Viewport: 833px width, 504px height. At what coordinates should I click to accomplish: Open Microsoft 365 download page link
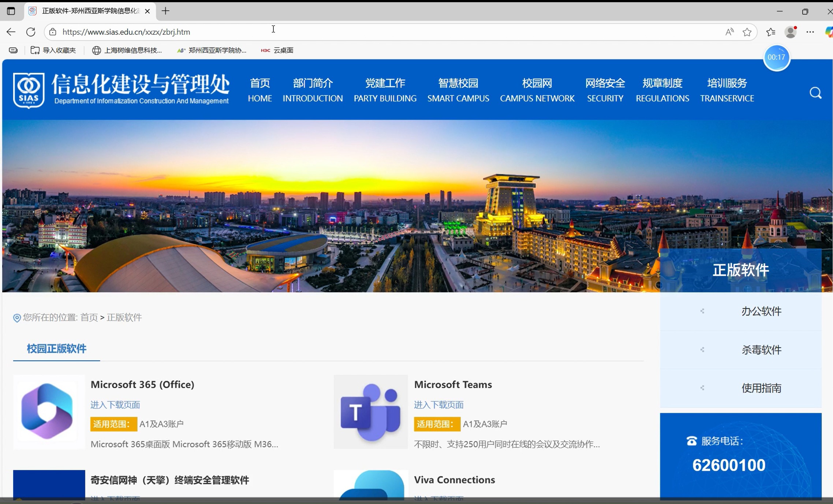(115, 405)
